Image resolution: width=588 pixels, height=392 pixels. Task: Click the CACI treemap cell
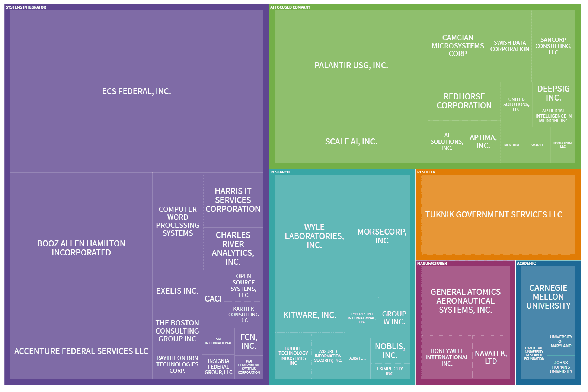click(x=213, y=299)
